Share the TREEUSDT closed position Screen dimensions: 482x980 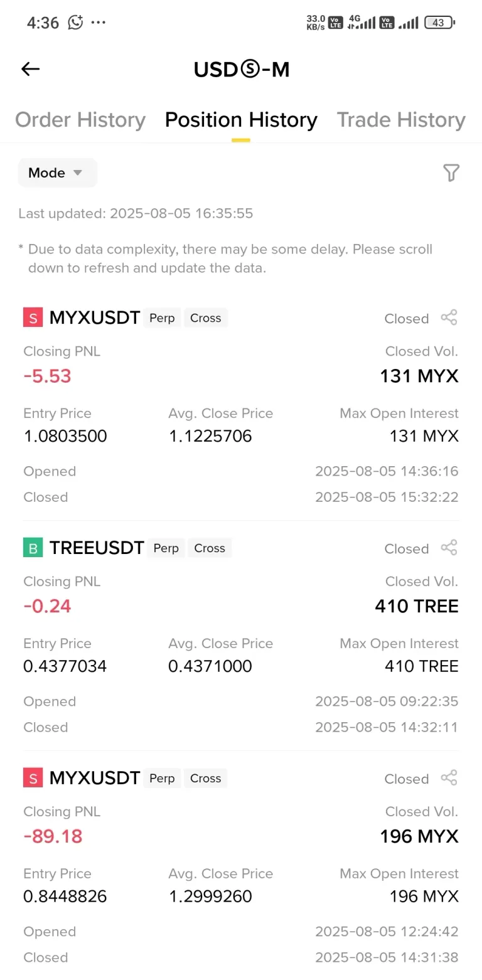tap(449, 548)
